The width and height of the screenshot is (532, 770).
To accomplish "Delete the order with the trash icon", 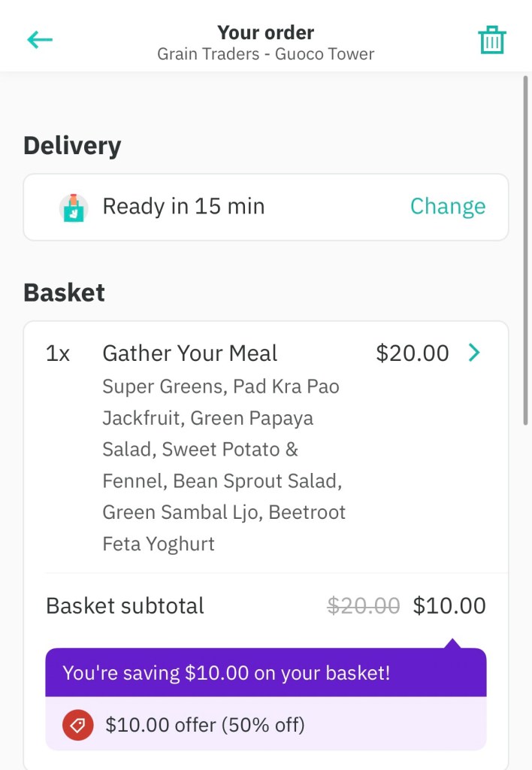I will click(x=492, y=40).
